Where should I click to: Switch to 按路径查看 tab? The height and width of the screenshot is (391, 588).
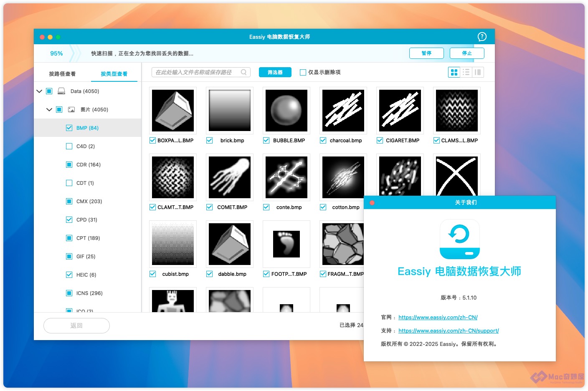click(62, 74)
